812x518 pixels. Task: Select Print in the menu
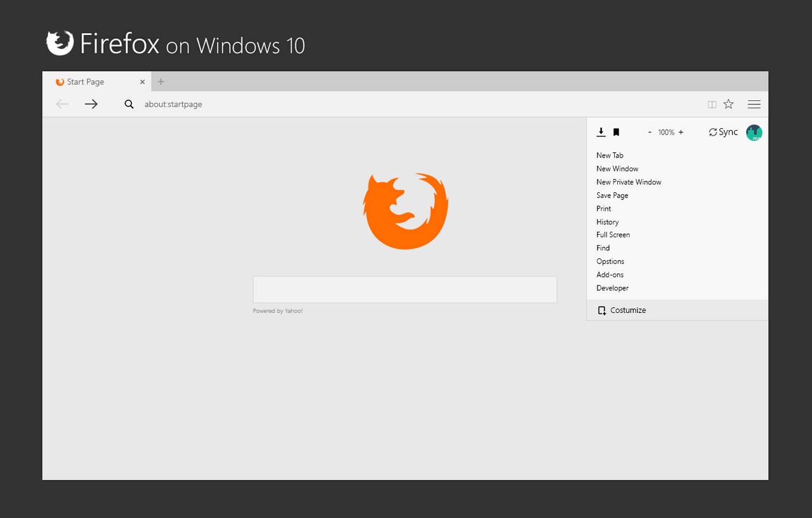(x=603, y=209)
